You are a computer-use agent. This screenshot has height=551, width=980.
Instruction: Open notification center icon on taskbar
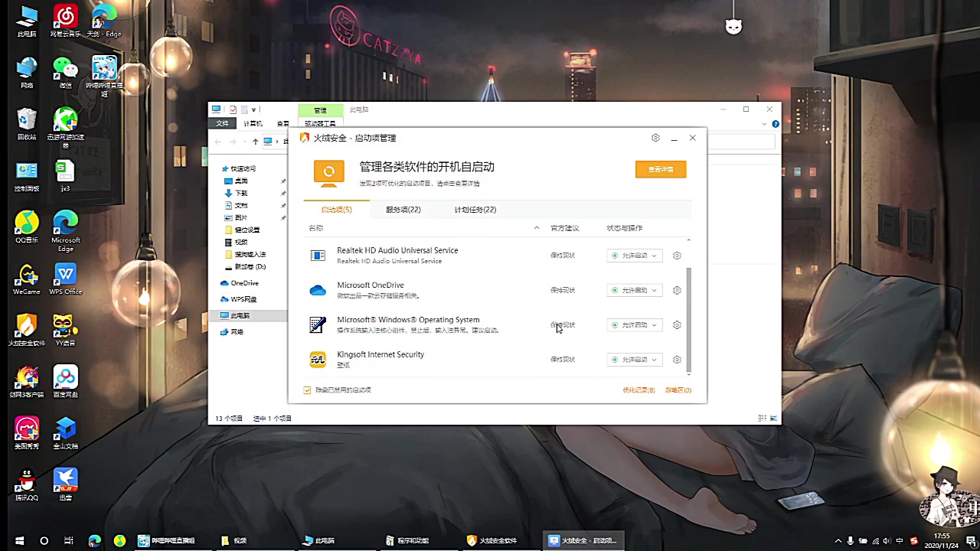click(x=971, y=540)
